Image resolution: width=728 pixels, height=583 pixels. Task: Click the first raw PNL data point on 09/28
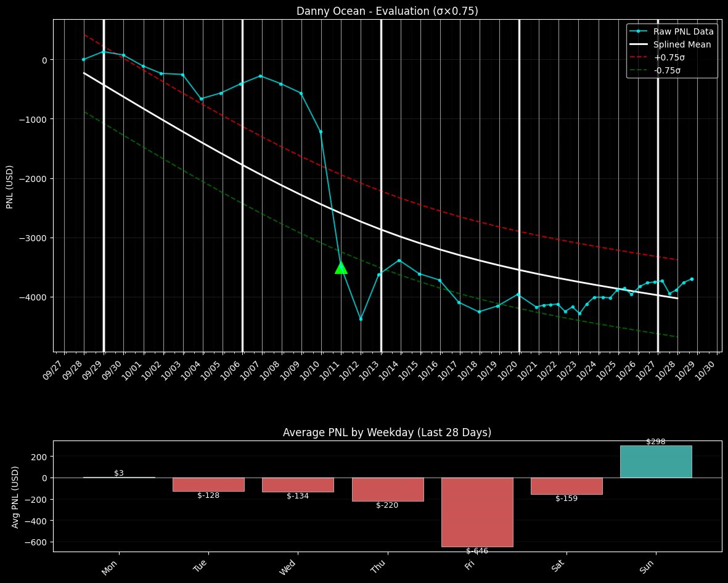[x=84, y=59]
